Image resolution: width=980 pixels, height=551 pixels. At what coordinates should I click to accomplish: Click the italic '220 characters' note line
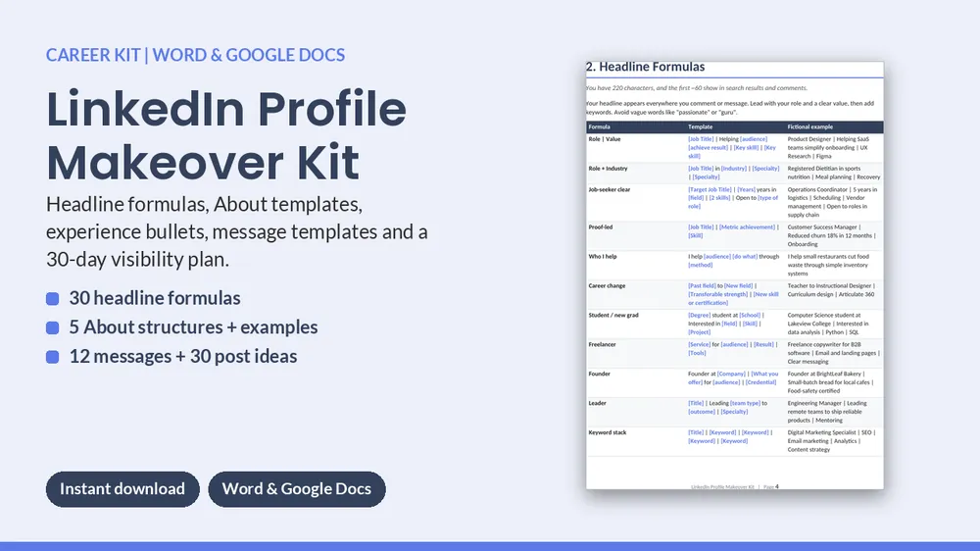coord(696,88)
